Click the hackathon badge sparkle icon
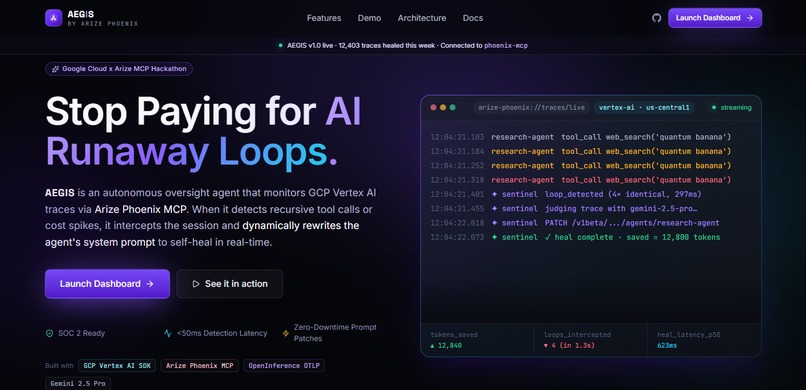806x390 pixels. click(x=55, y=69)
